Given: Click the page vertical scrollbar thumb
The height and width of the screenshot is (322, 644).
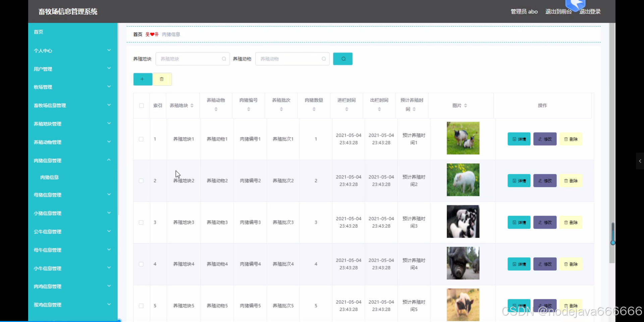Looking at the screenshot, I should pyautogui.click(x=612, y=143).
